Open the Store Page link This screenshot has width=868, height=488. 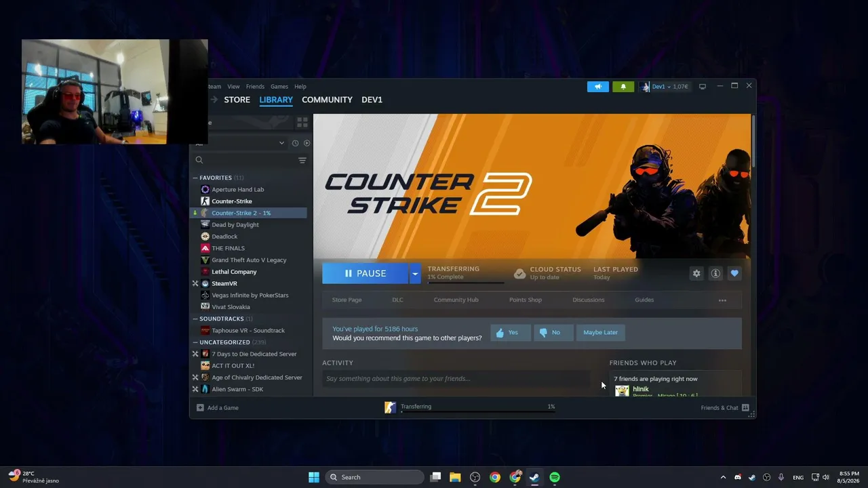347,300
